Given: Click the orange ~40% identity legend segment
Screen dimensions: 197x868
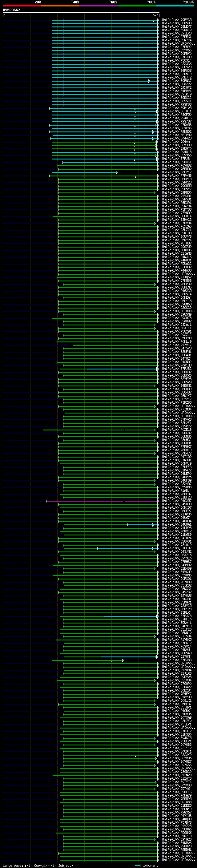Looking at the screenshot, I should [60, 6].
